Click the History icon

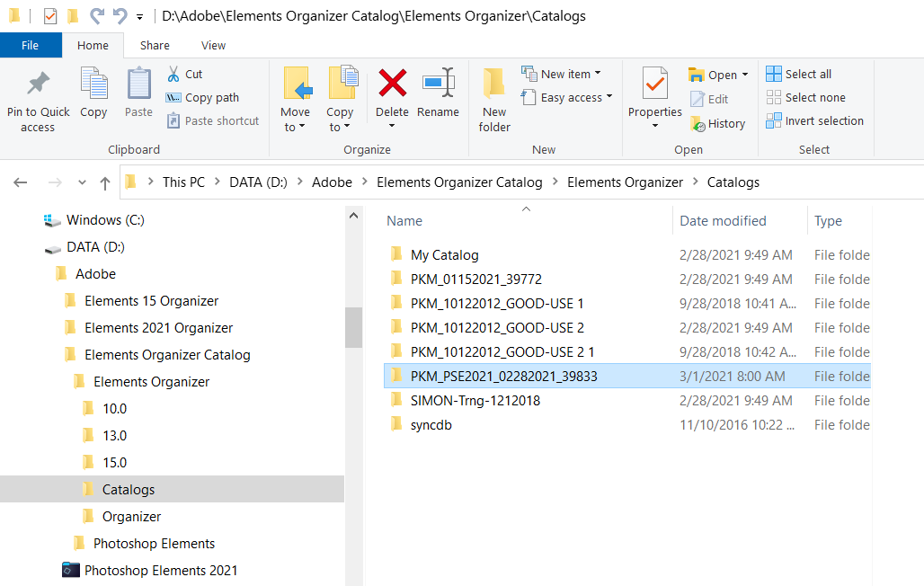click(697, 124)
